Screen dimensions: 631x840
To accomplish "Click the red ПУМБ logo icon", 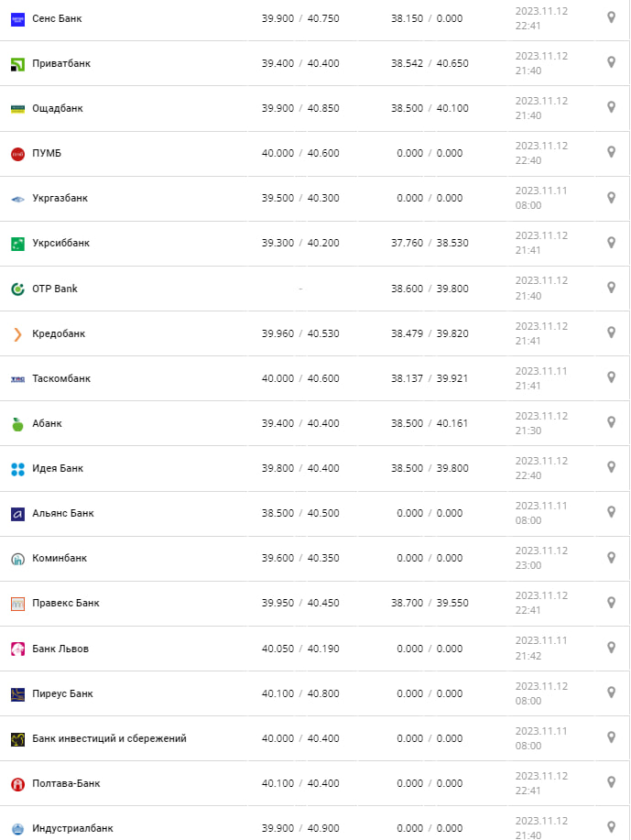I will [x=17, y=154].
